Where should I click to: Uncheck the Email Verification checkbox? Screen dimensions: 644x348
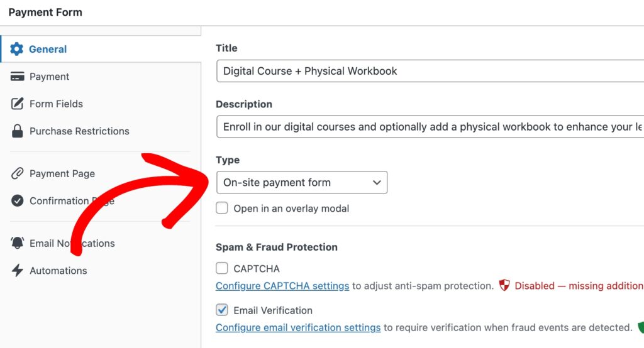pyautogui.click(x=222, y=310)
